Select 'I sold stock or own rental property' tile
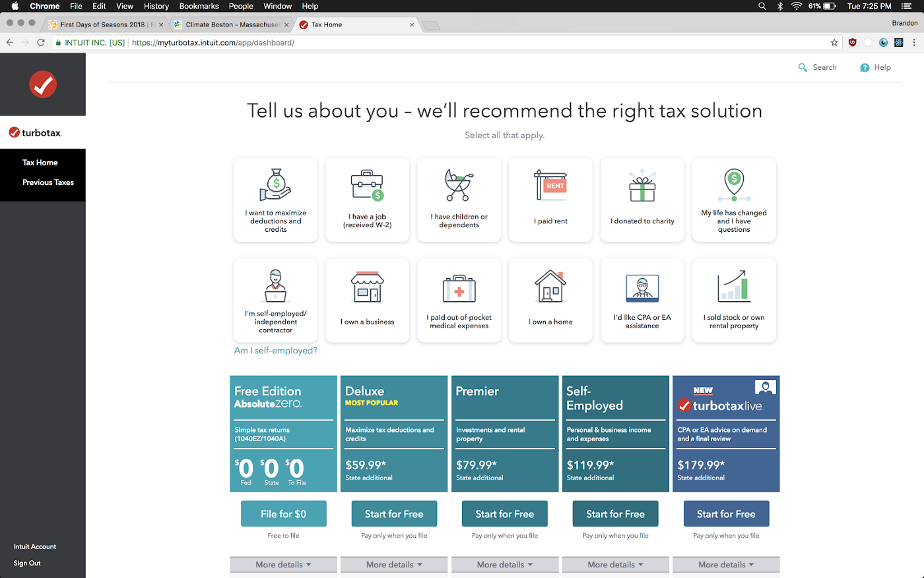924x578 pixels. 734,301
